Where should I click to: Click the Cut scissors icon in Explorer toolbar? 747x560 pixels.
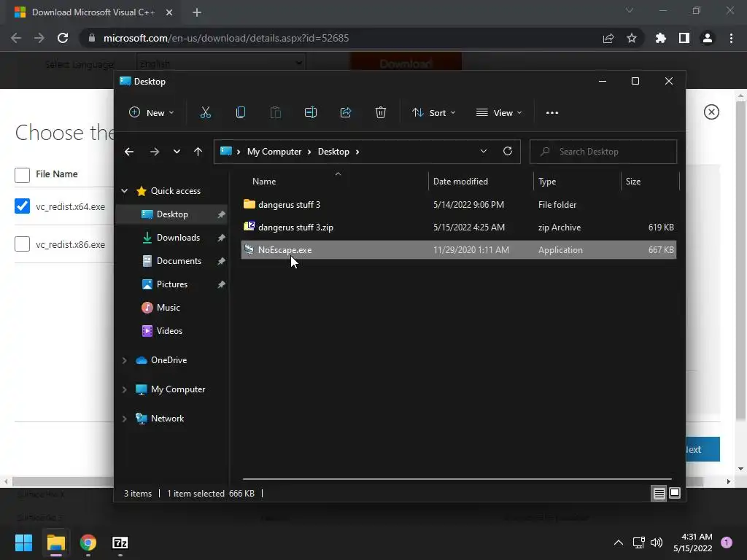[x=205, y=113]
